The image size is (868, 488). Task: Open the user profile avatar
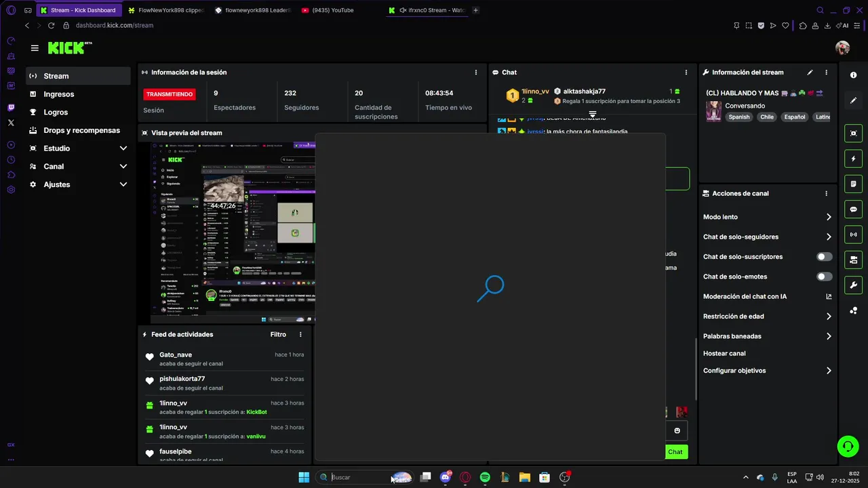843,47
